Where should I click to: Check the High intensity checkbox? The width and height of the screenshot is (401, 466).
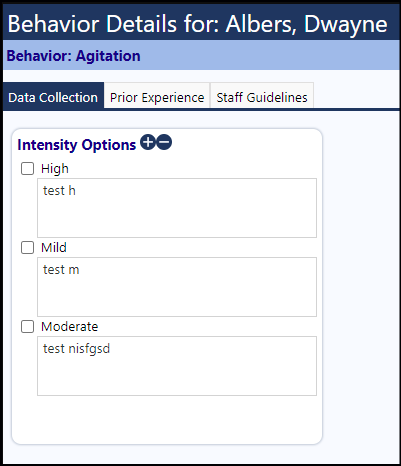pyautogui.click(x=27, y=169)
